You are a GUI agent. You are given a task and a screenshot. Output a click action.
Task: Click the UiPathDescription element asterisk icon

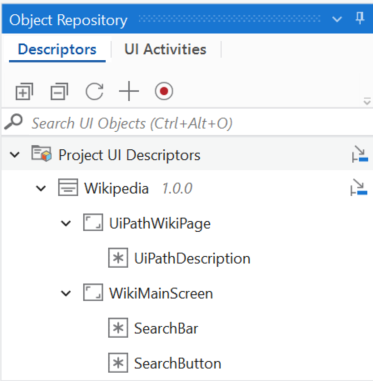(x=118, y=258)
